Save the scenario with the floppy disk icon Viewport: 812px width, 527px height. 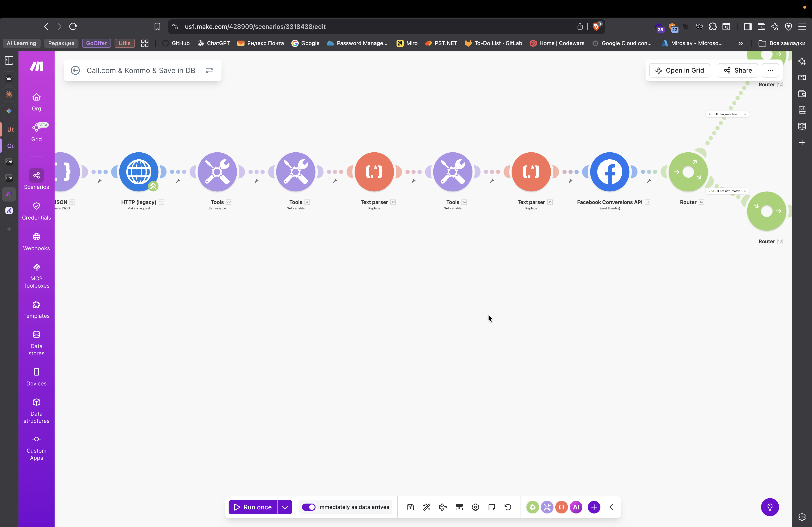pyautogui.click(x=411, y=507)
